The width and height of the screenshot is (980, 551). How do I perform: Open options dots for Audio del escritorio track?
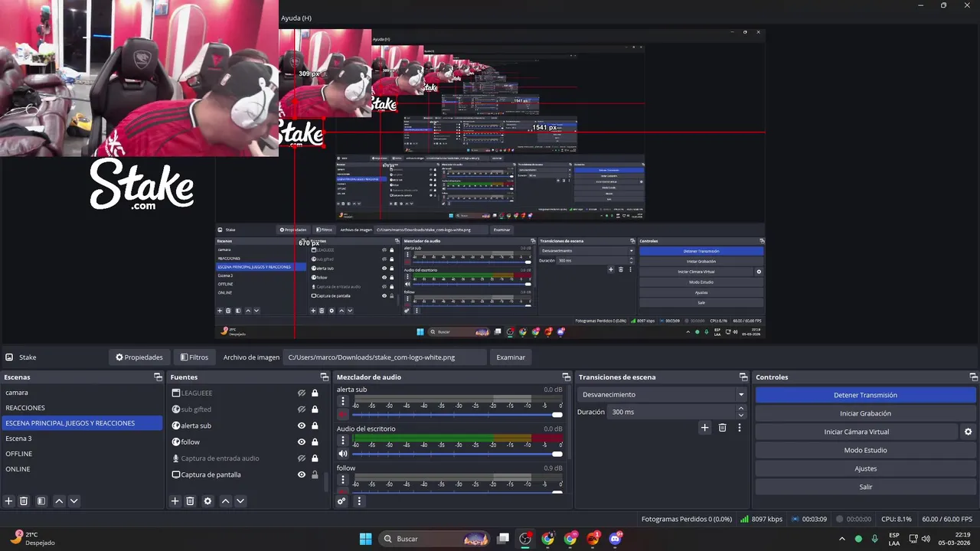click(343, 440)
